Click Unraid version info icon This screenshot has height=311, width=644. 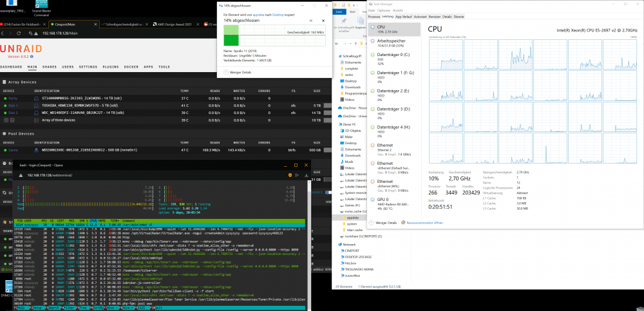32,56
